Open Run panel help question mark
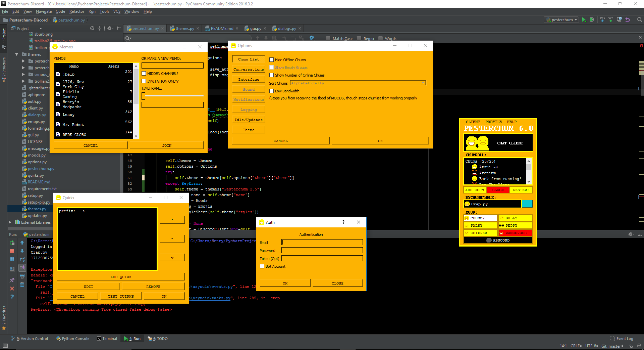Image resolution: width=644 pixels, height=350 pixels. pos(12,297)
